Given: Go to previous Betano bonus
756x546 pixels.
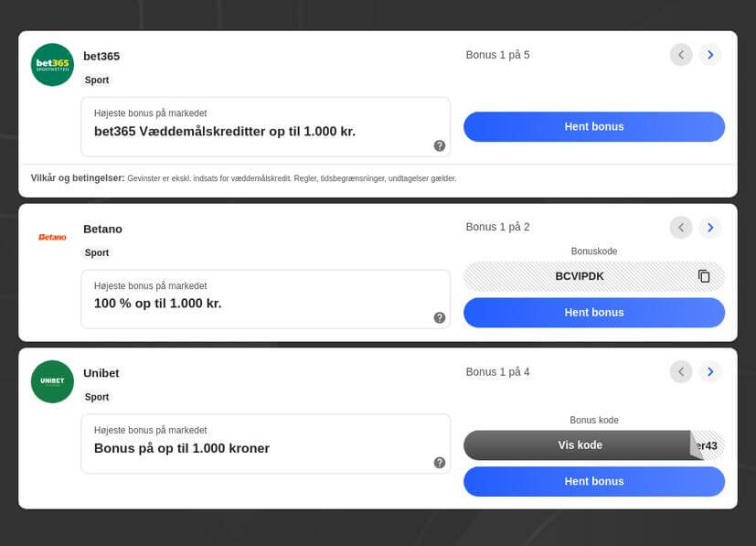Looking at the screenshot, I should point(681,227).
